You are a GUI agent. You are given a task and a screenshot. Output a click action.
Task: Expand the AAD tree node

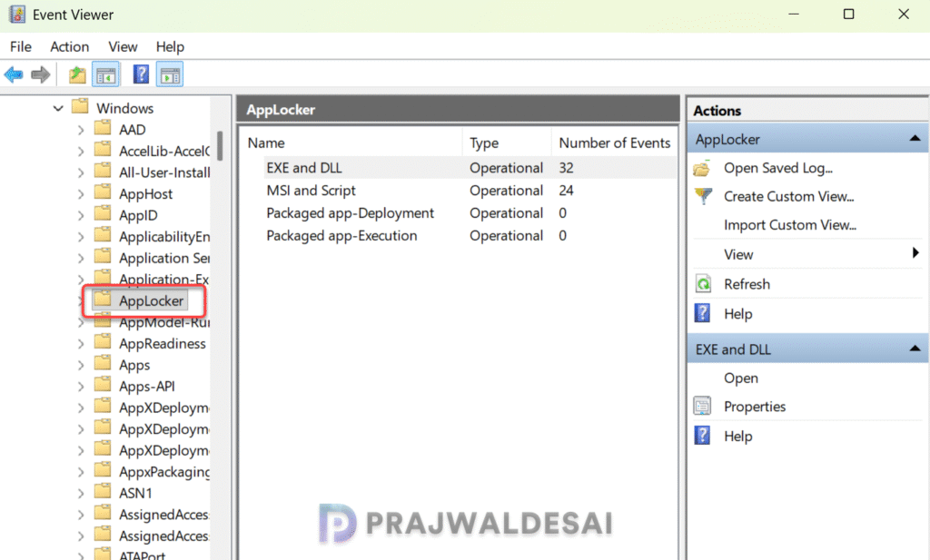click(x=81, y=129)
